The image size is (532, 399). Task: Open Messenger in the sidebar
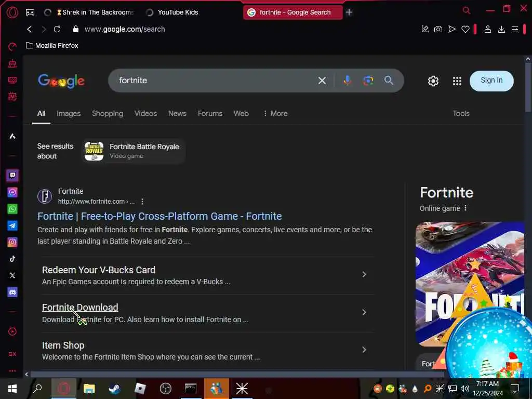tap(12, 192)
